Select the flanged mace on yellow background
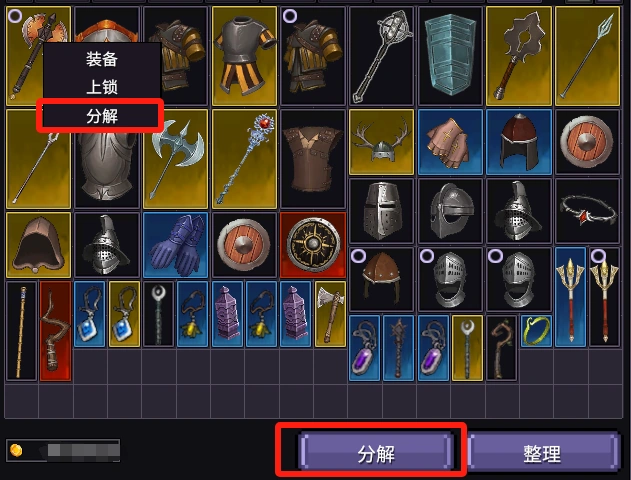The height and width of the screenshot is (480, 631). coord(519,56)
